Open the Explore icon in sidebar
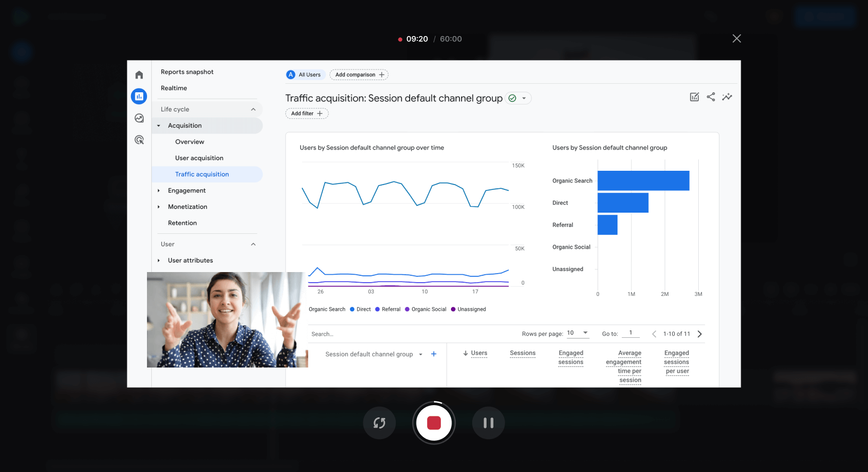Image resolution: width=868 pixels, height=472 pixels. click(x=139, y=118)
